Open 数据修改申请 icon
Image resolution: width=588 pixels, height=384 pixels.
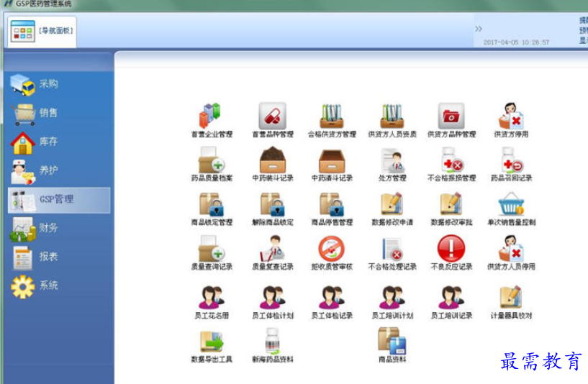click(392, 204)
